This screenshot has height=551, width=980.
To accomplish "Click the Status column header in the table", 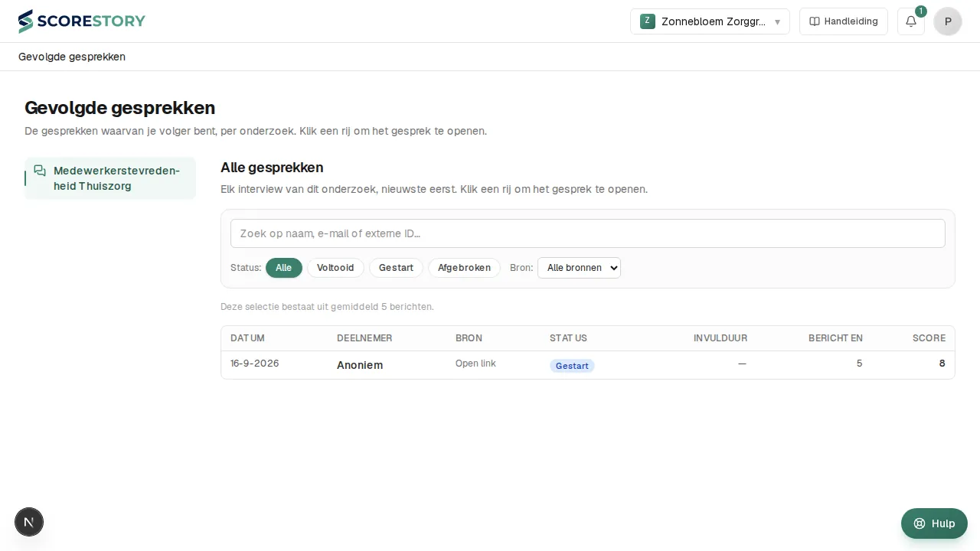I will pyautogui.click(x=568, y=338).
